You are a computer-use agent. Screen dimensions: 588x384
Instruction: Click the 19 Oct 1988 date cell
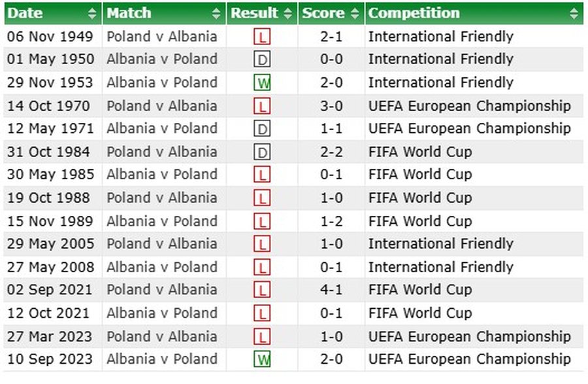point(50,198)
